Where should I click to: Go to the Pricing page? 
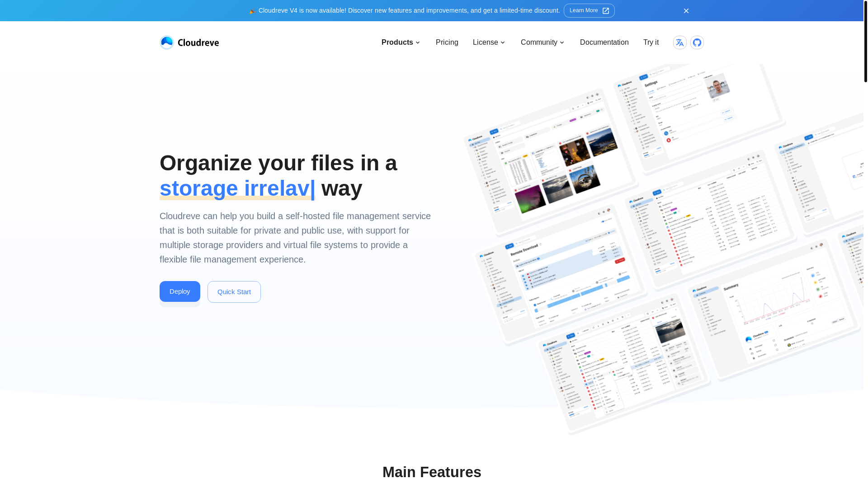click(447, 42)
